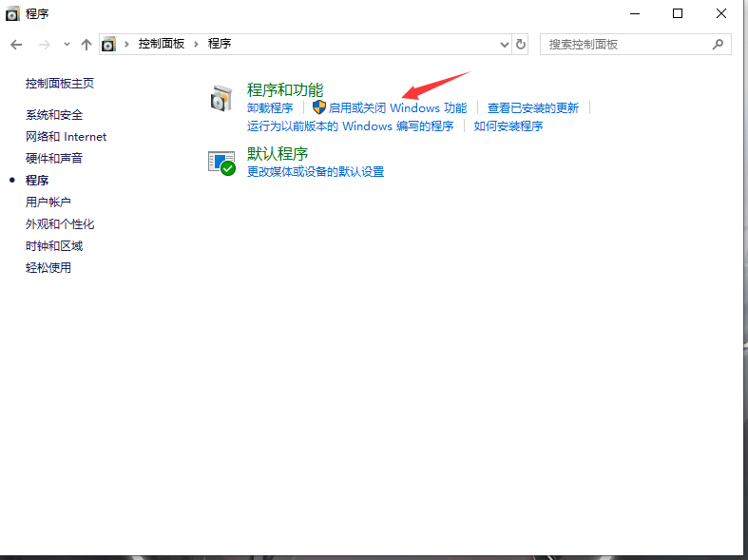The image size is (748, 560).
Task: Click the Default Programs icon
Action: (x=221, y=162)
